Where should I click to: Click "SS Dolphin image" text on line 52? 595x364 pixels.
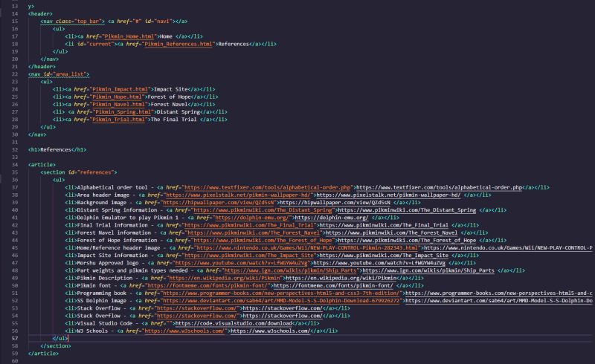(102, 302)
